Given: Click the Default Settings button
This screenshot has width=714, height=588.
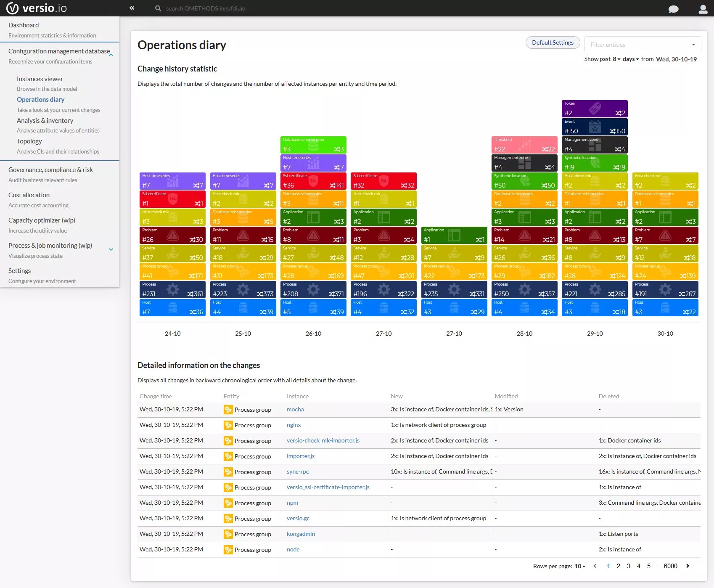Looking at the screenshot, I should coord(553,42).
